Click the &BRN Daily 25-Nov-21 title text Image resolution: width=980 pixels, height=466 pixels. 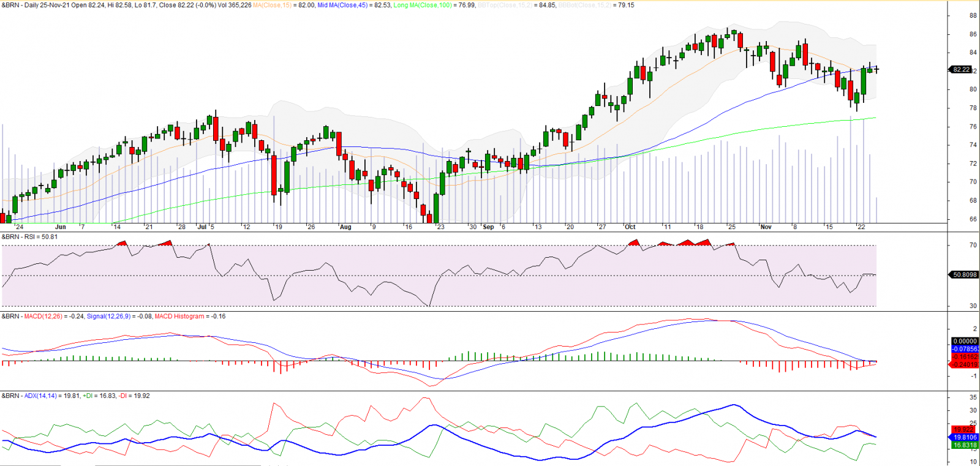pos(36,5)
